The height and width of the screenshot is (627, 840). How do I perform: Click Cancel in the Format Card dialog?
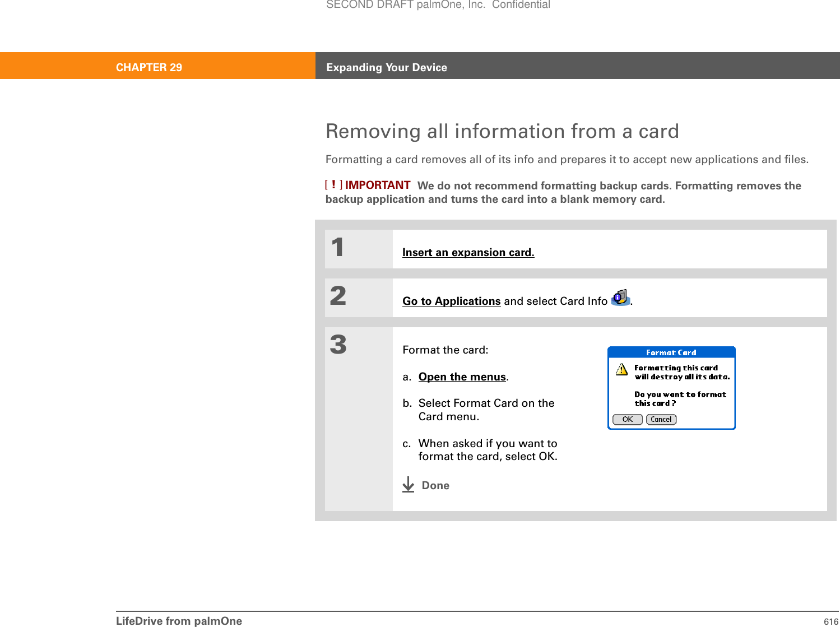click(x=661, y=419)
